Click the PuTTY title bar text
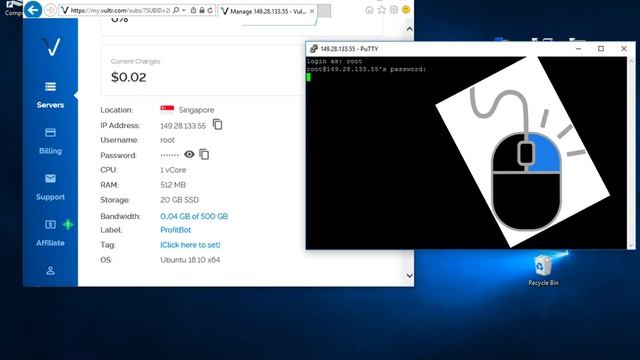 click(x=349, y=49)
